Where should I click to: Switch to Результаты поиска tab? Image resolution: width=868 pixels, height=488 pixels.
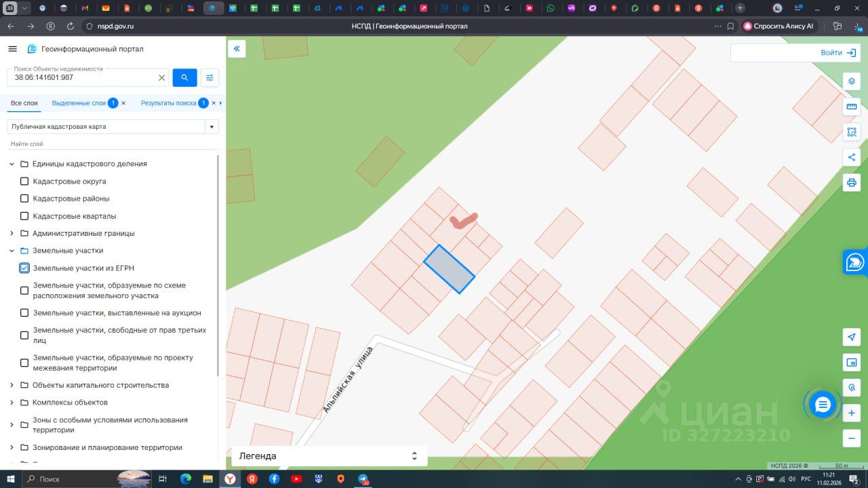168,103
